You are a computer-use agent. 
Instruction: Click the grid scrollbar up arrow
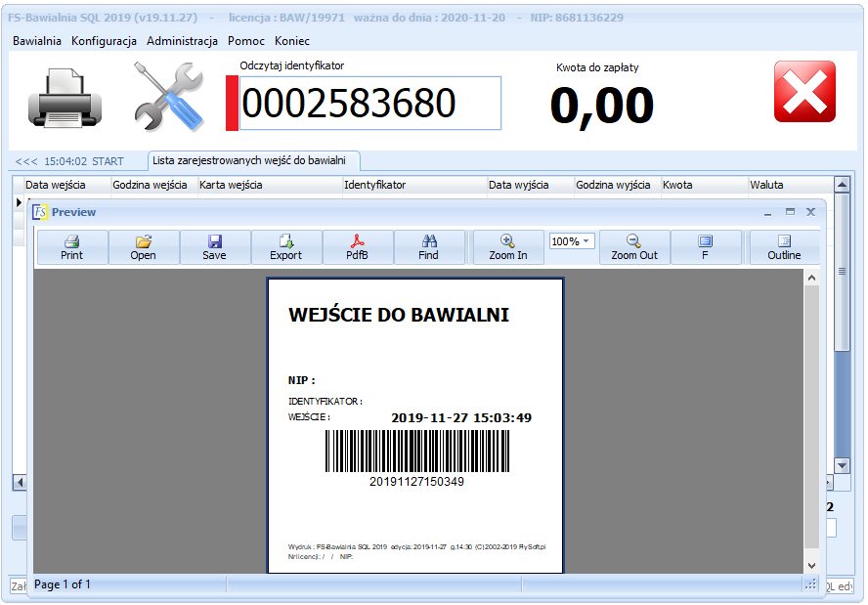[x=842, y=185]
